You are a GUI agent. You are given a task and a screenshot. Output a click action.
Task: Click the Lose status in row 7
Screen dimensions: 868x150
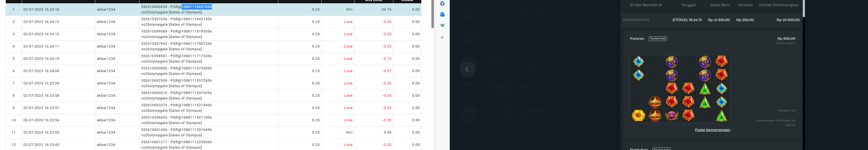(348, 83)
